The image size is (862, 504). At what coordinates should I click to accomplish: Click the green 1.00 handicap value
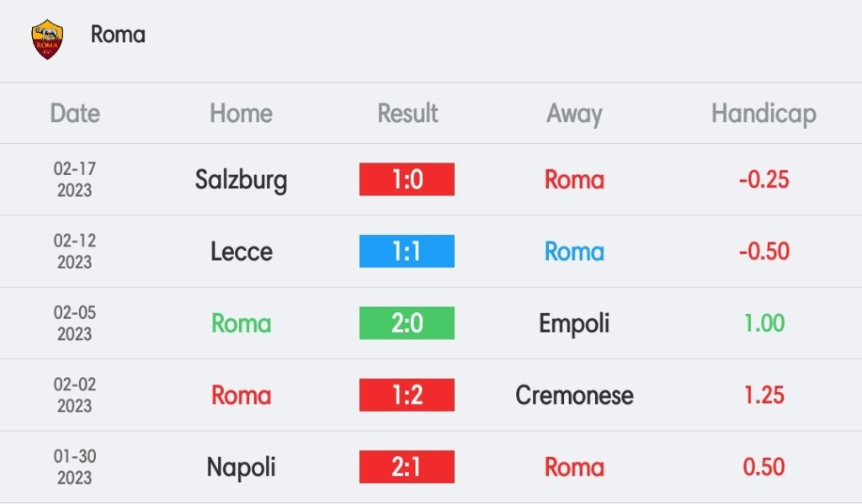[764, 323]
